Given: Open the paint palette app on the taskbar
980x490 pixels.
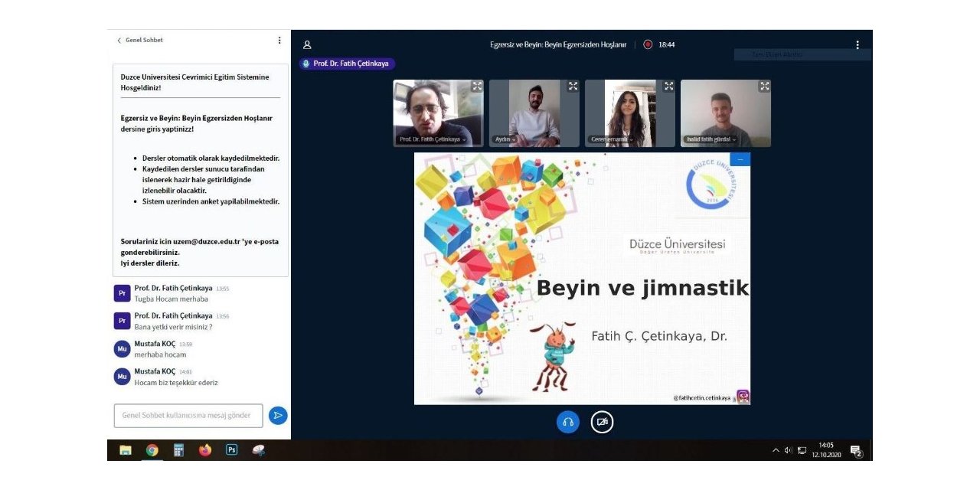Looking at the screenshot, I should [258, 450].
